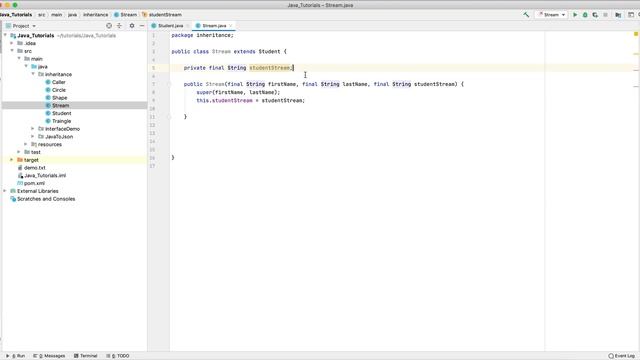
Task: Switch to the Student.java tab
Action: click(x=170, y=26)
